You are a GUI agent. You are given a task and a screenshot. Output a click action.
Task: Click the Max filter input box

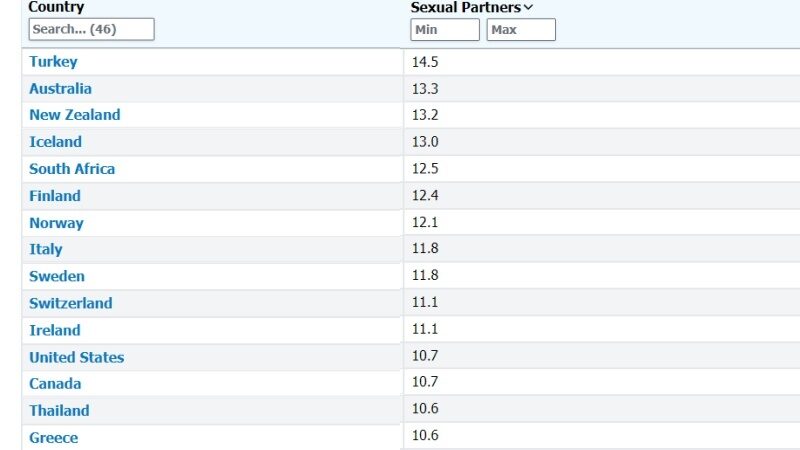pyautogui.click(x=521, y=30)
